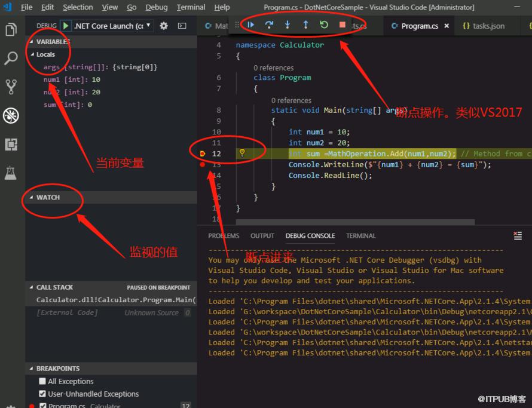Select the num1 variable in Locals
This screenshot has height=408, width=532.
tap(111, 79)
